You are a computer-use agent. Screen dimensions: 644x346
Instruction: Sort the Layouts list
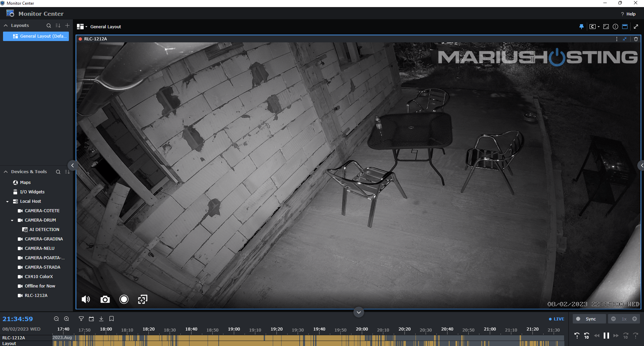(x=58, y=26)
